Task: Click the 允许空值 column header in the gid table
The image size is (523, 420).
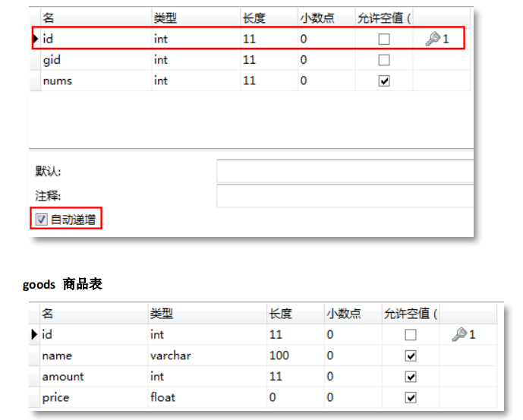Action: (x=384, y=17)
